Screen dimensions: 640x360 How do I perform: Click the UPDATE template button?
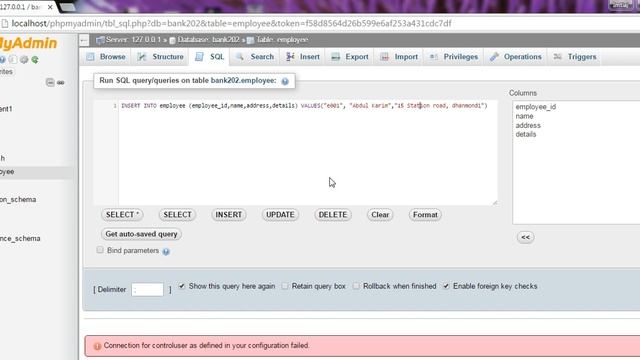pos(280,215)
